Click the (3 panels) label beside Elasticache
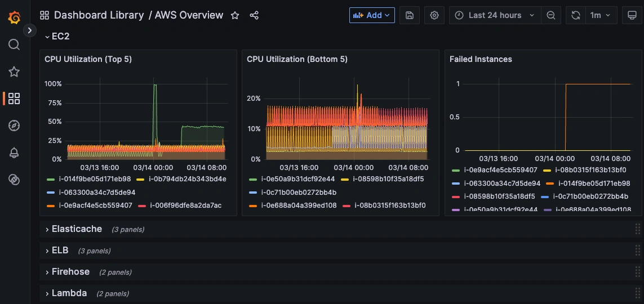 coord(128,230)
